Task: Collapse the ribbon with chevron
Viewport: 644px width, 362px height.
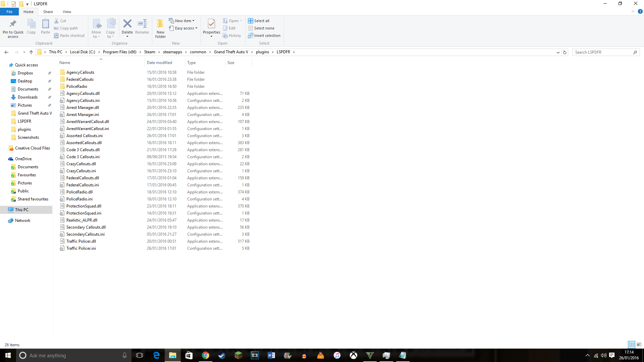Action: [x=633, y=11]
